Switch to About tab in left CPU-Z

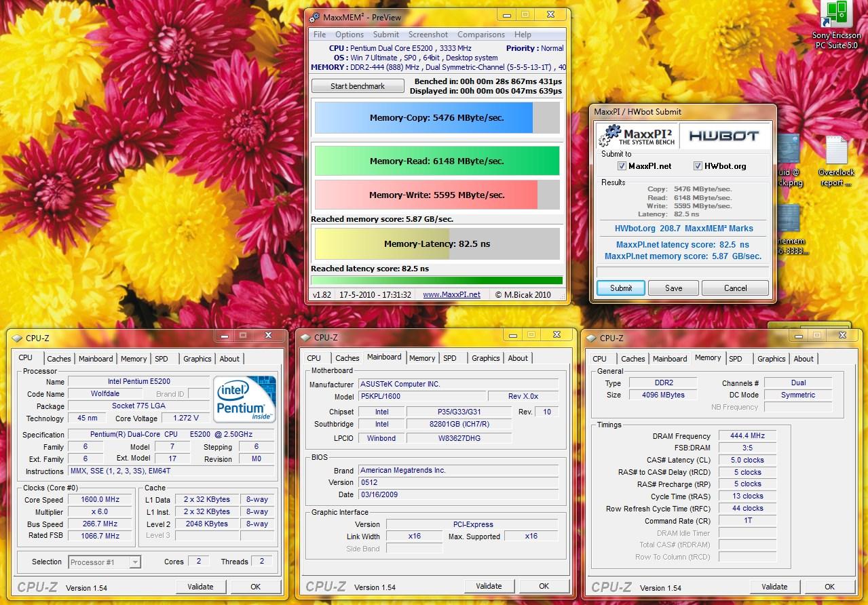229,359
